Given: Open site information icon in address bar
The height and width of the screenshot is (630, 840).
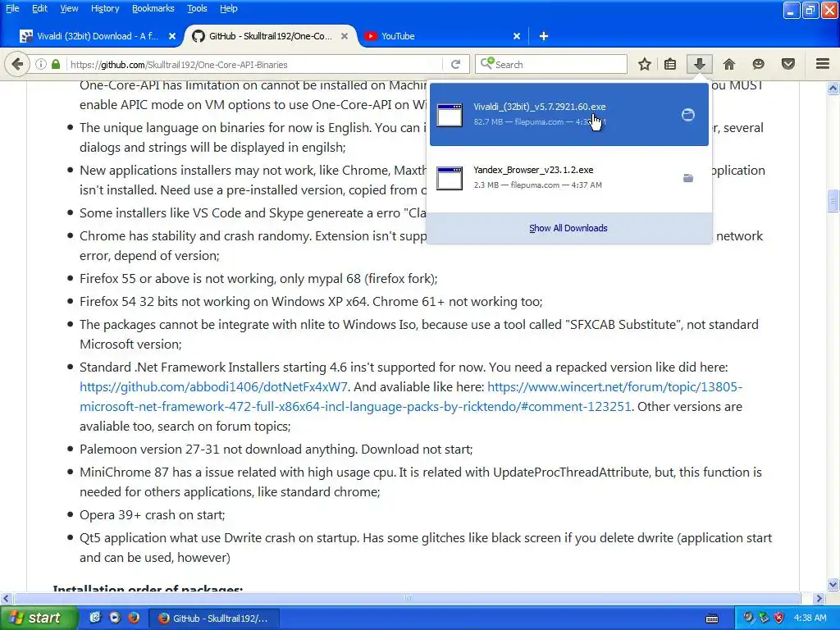Looking at the screenshot, I should click(41, 64).
